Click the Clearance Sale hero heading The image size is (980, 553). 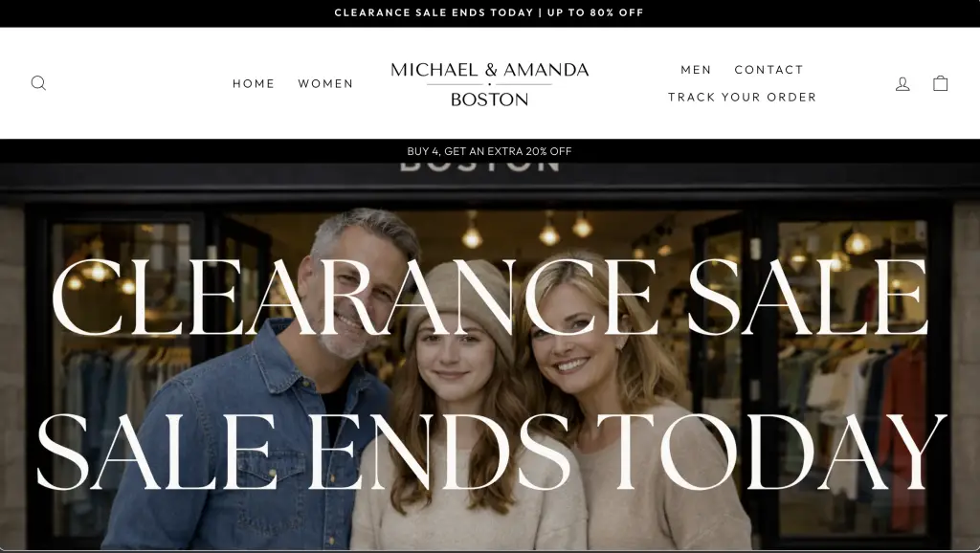pyautogui.click(x=490, y=298)
